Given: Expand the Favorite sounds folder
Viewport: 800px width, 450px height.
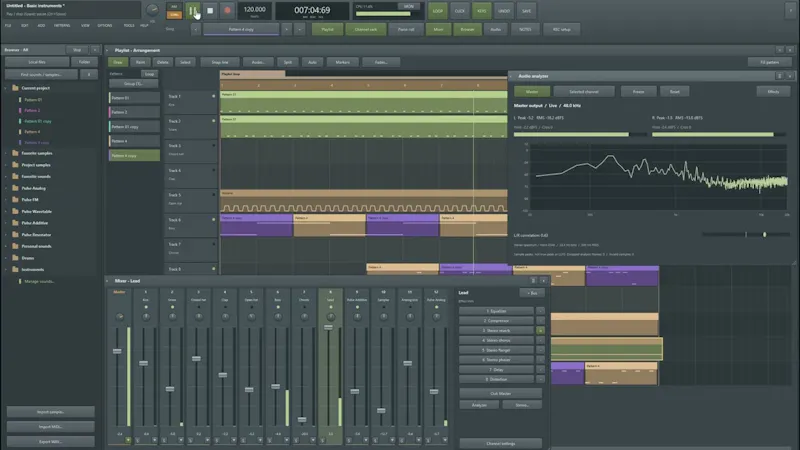Looking at the screenshot, I should [6, 177].
